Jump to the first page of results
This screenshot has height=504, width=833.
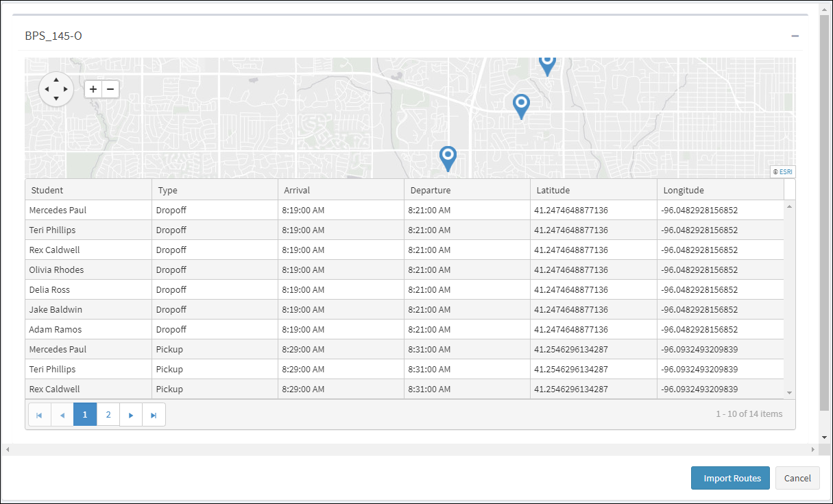pyautogui.click(x=40, y=415)
